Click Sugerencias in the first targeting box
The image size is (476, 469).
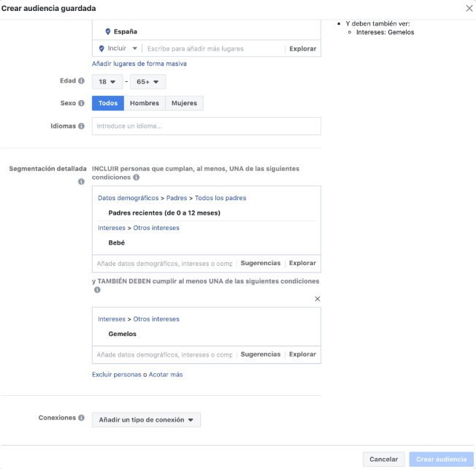pos(260,263)
